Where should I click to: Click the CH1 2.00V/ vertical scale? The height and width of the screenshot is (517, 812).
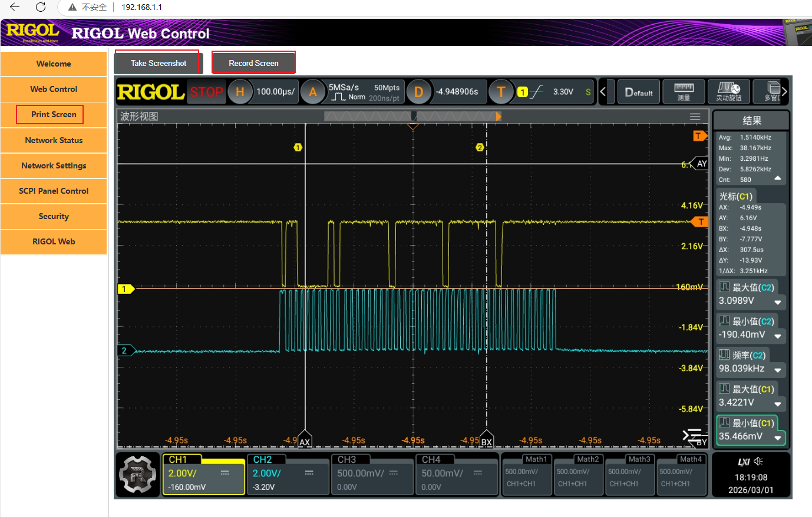pos(183,473)
